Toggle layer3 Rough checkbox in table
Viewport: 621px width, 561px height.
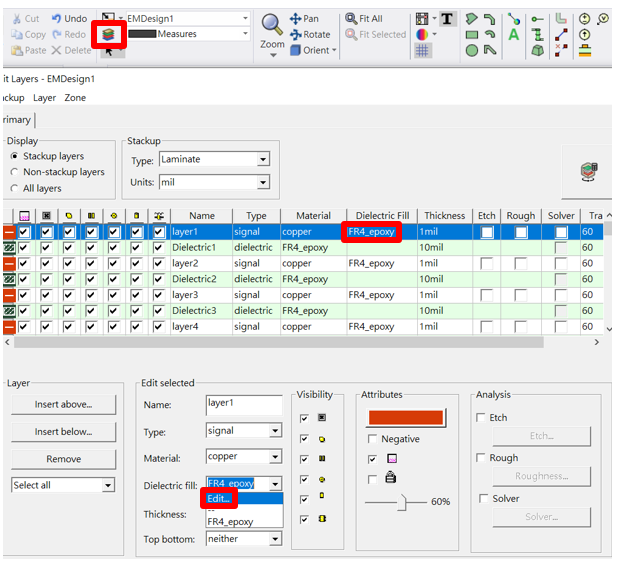tap(520, 295)
